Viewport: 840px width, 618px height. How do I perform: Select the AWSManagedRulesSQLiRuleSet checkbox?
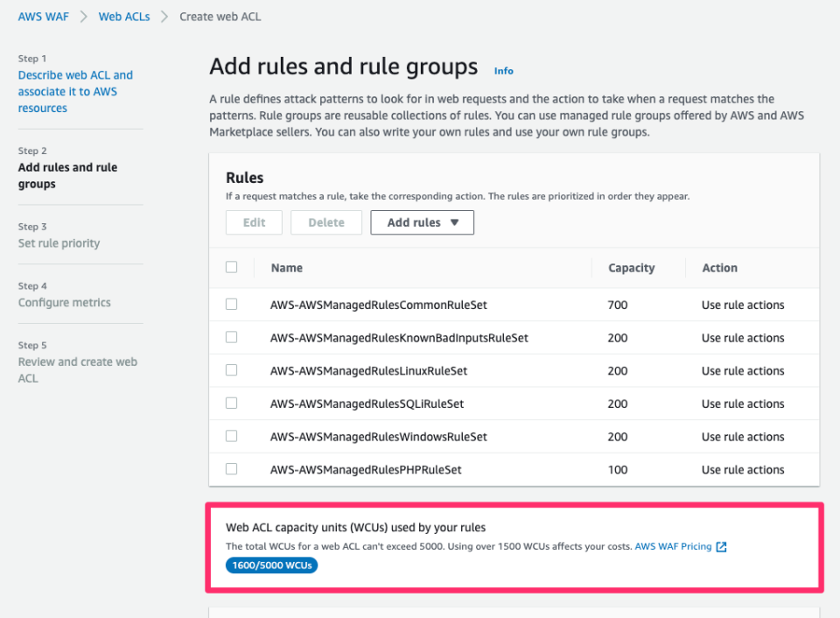(x=232, y=403)
